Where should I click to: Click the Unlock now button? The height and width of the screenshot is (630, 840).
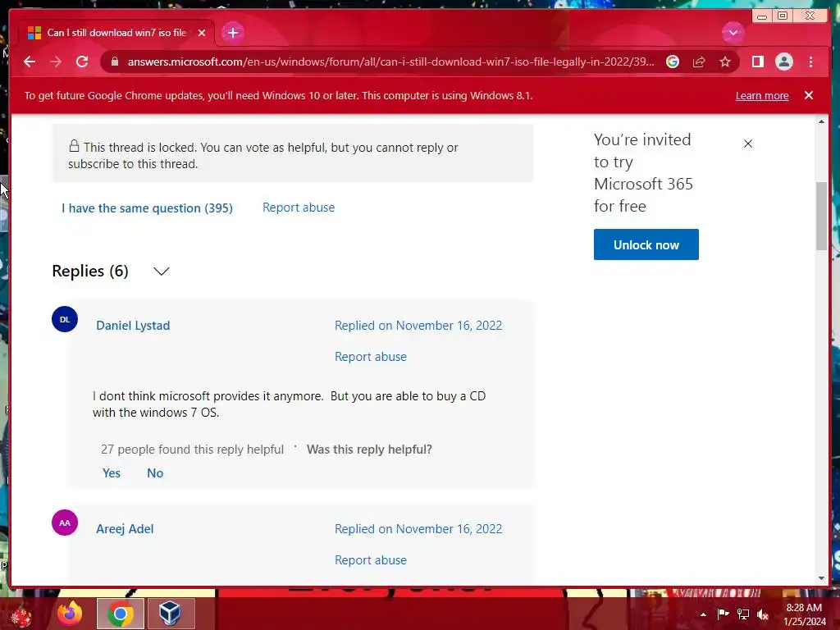[646, 244]
